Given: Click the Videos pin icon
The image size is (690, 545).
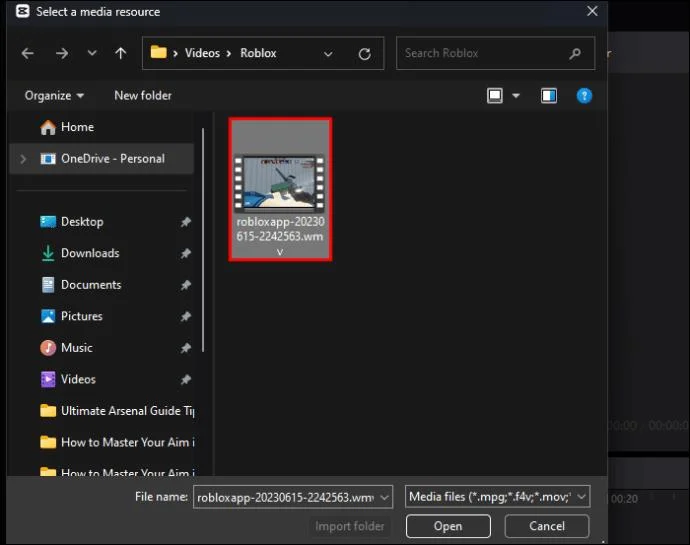Looking at the screenshot, I should [x=186, y=379].
